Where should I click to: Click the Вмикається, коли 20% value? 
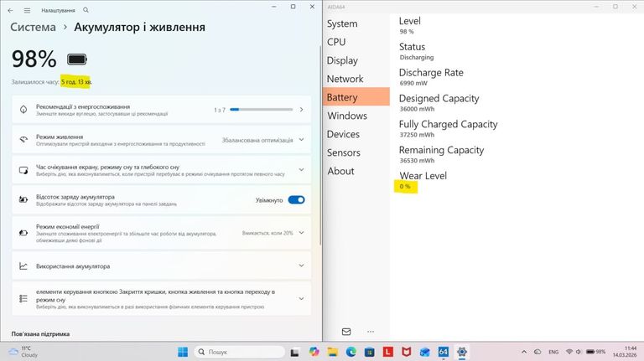[267, 233]
